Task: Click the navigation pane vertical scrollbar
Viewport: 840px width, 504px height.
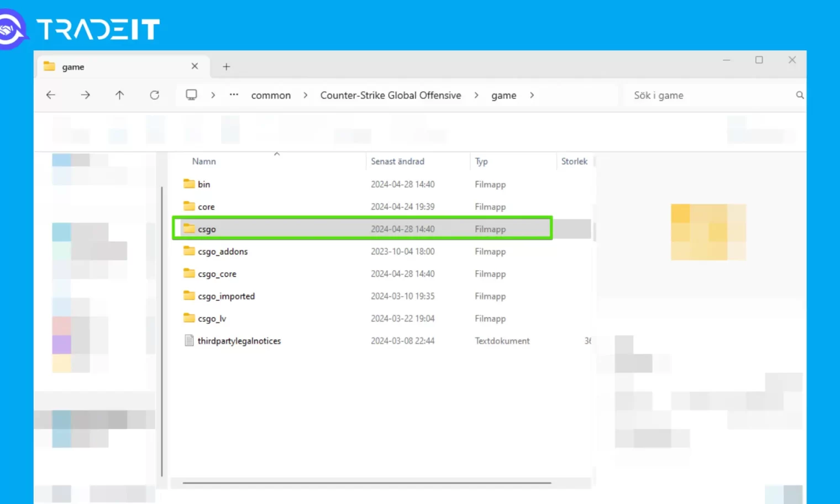Action: 162,332
